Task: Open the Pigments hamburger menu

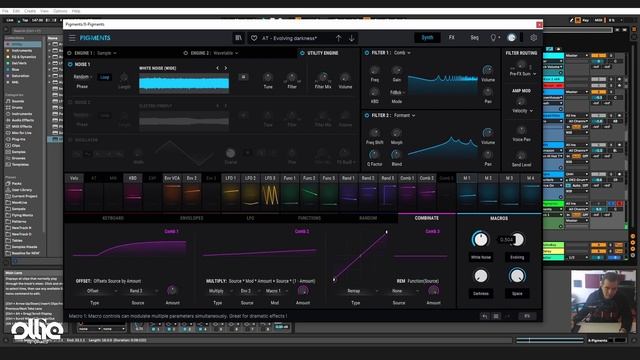Action: click(x=72, y=38)
